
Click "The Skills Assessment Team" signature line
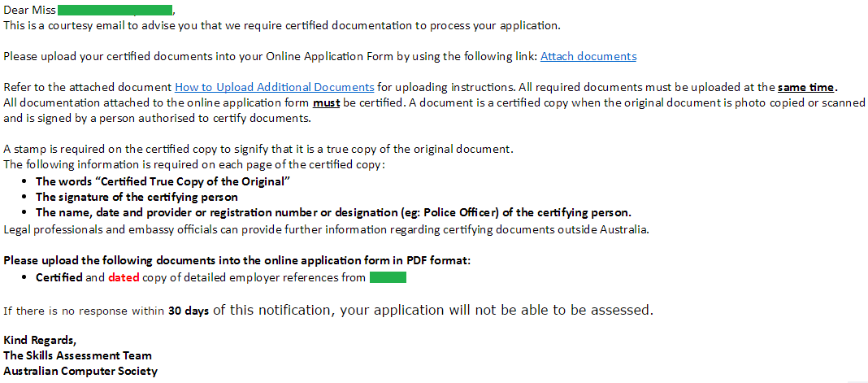tap(77, 355)
